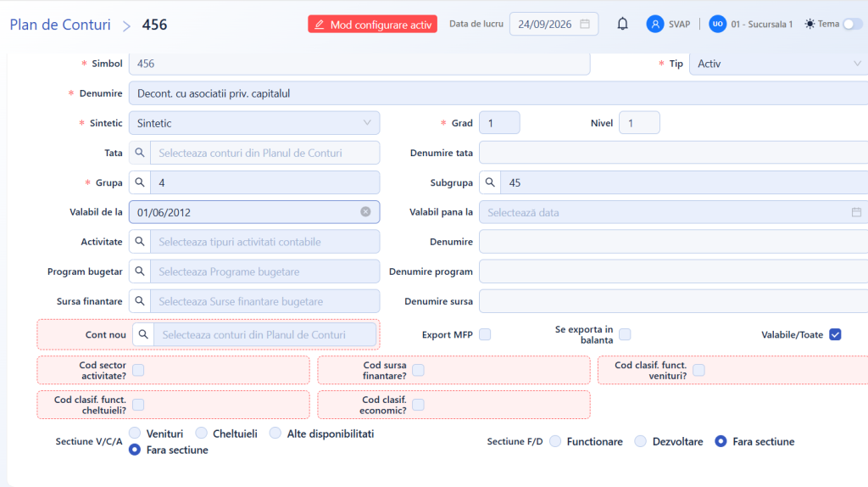Click the sun icon next to Tema
Viewport: 868px width, 487px height.
[810, 24]
